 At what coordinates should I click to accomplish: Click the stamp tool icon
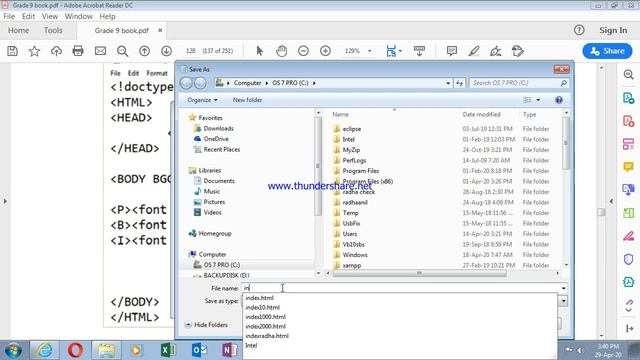pos(518,51)
